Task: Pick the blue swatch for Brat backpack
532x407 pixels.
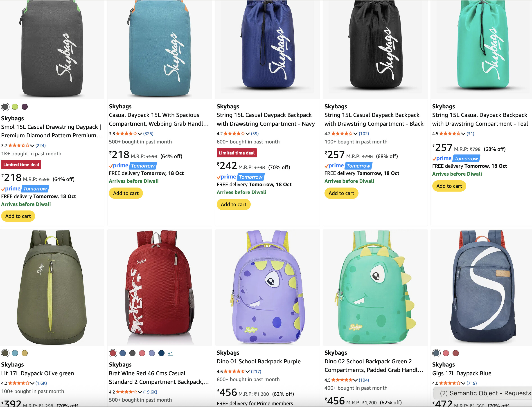Action: click(x=123, y=353)
